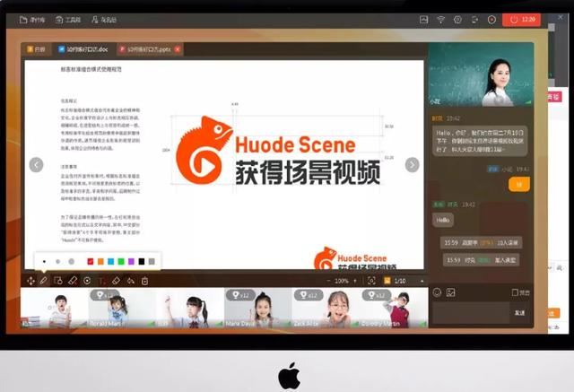Open the roster menu

tap(104, 20)
